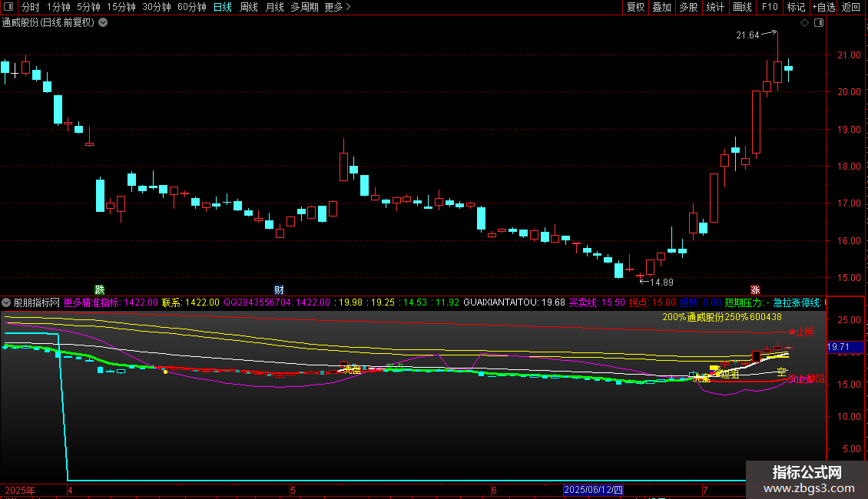Click the QQ2843556704 indicator label
Screen dimensions: 868x499
[x=277, y=302]
